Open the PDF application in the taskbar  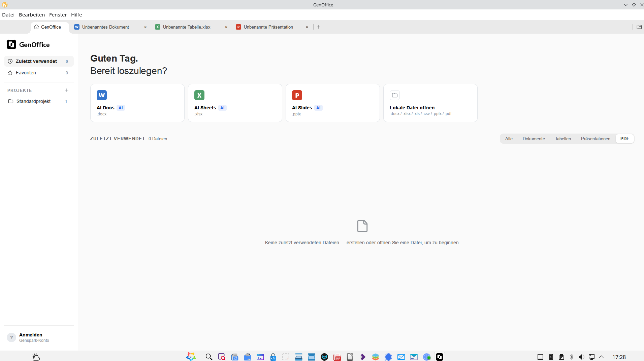(x=337, y=357)
